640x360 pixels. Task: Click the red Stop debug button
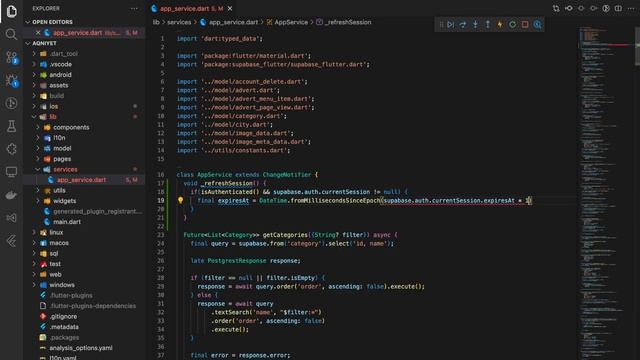(x=525, y=24)
